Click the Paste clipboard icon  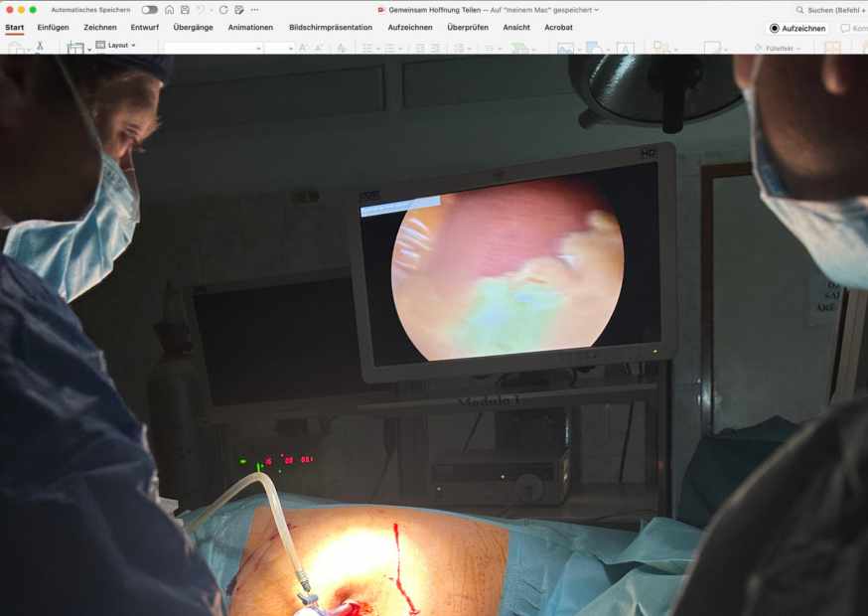coord(16,49)
